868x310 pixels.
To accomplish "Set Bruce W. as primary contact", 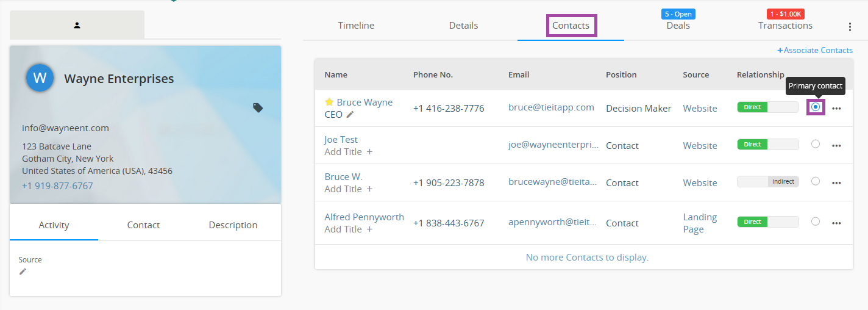I will point(816,181).
